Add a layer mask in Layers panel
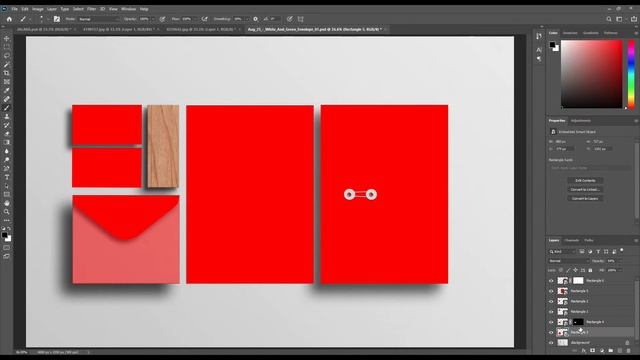 [x=593, y=351]
